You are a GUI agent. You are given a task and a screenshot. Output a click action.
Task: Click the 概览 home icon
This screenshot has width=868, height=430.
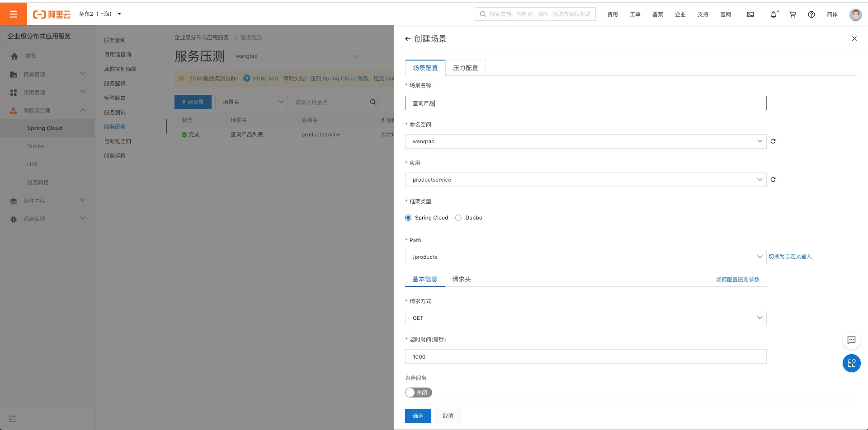tap(14, 56)
